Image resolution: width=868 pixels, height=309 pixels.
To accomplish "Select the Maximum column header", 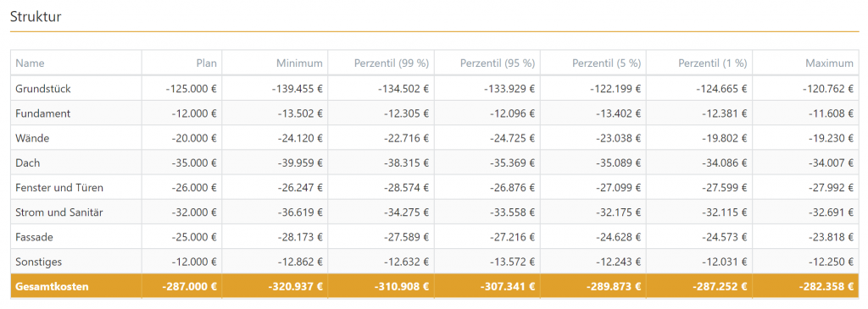I will pos(829,63).
